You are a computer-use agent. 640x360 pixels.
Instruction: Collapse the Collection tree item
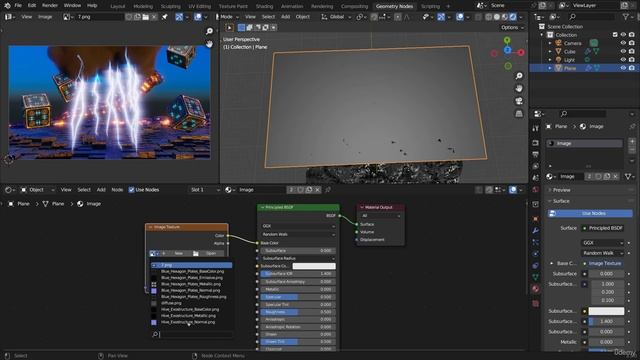[542, 35]
